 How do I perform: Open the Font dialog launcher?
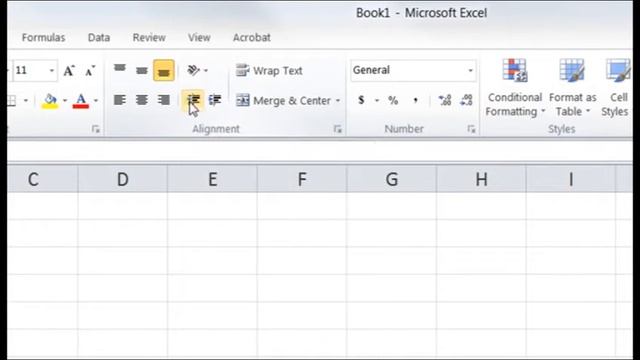[x=96, y=129]
